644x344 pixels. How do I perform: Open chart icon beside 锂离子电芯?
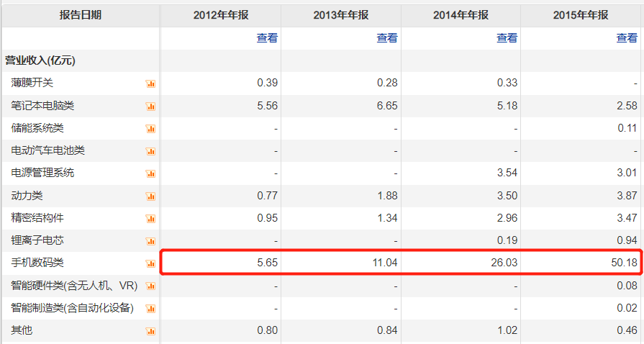tap(150, 241)
